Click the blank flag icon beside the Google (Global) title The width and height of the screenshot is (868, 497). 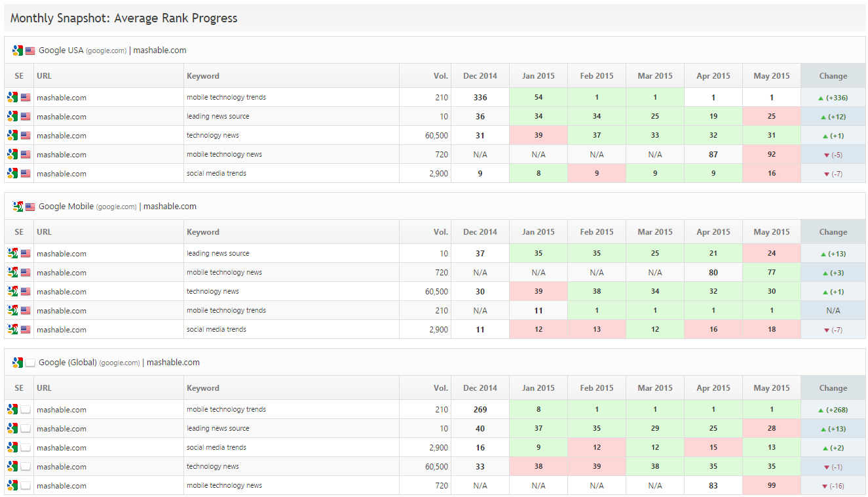[x=30, y=363]
